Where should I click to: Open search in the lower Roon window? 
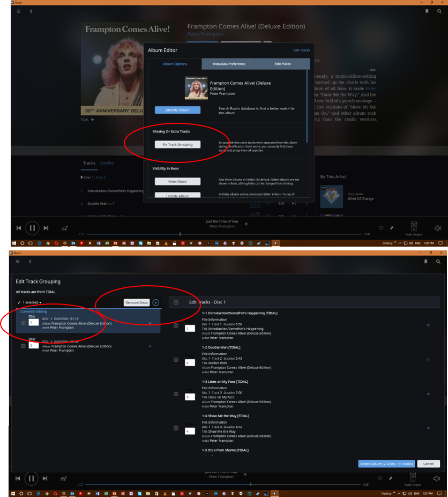pos(438,262)
